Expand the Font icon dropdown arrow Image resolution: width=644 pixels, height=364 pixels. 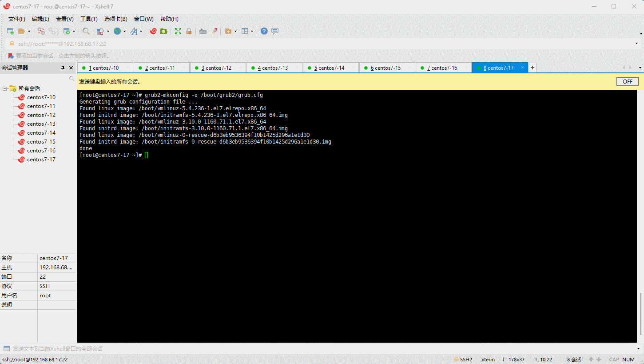(x=141, y=31)
